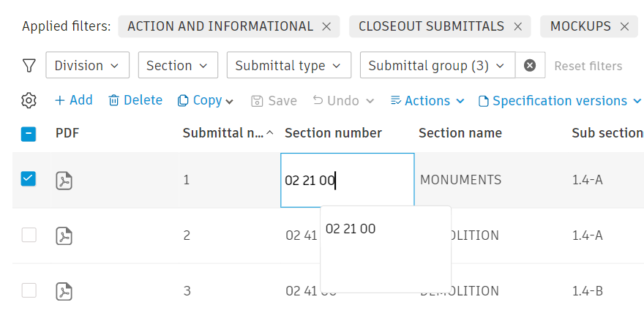Open the Section filter dropdown

(178, 66)
